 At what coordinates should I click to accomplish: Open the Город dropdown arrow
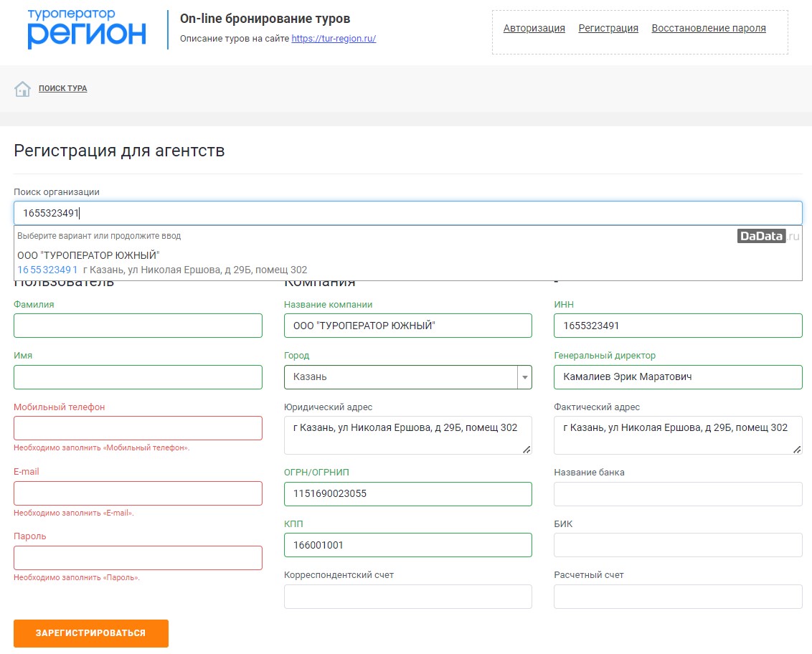pyautogui.click(x=524, y=377)
